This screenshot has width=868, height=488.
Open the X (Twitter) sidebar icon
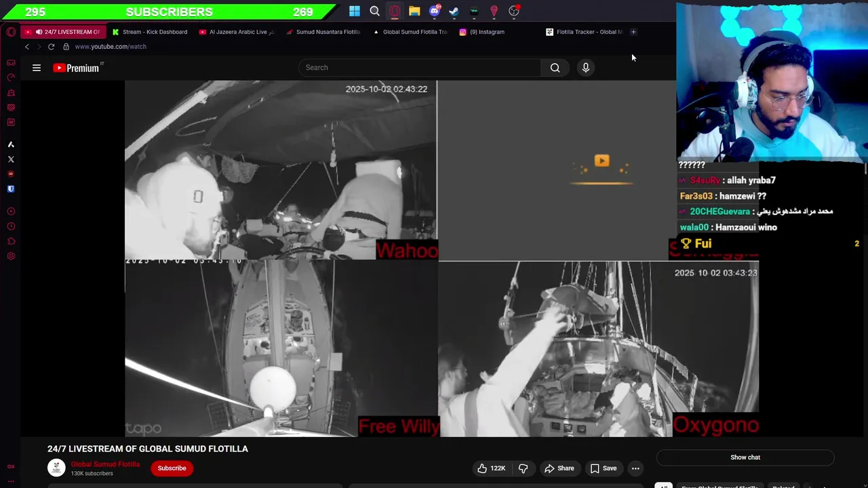pyautogui.click(x=11, y=159)
